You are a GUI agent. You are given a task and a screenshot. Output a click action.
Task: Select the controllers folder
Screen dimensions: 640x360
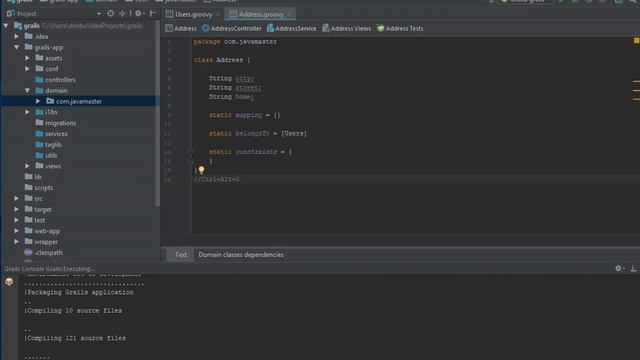click(x=55, y=80)
